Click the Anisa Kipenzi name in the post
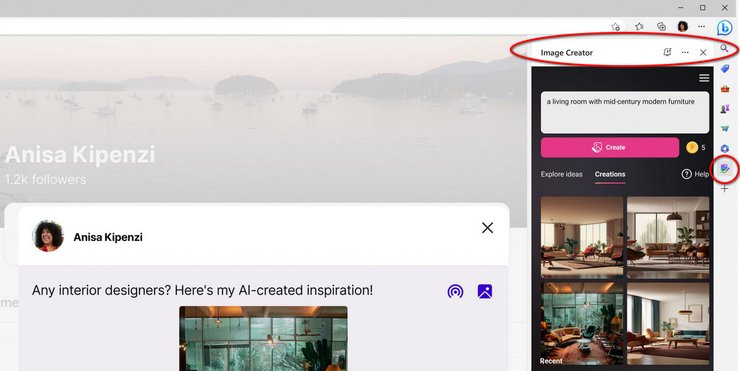The image size is (740, 371). coord(108,237)
